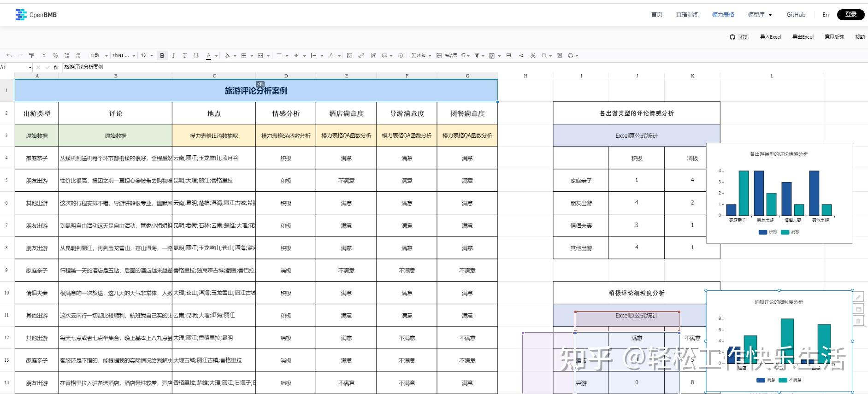
Task: Click the split text icon
Action: click(521, 55)
